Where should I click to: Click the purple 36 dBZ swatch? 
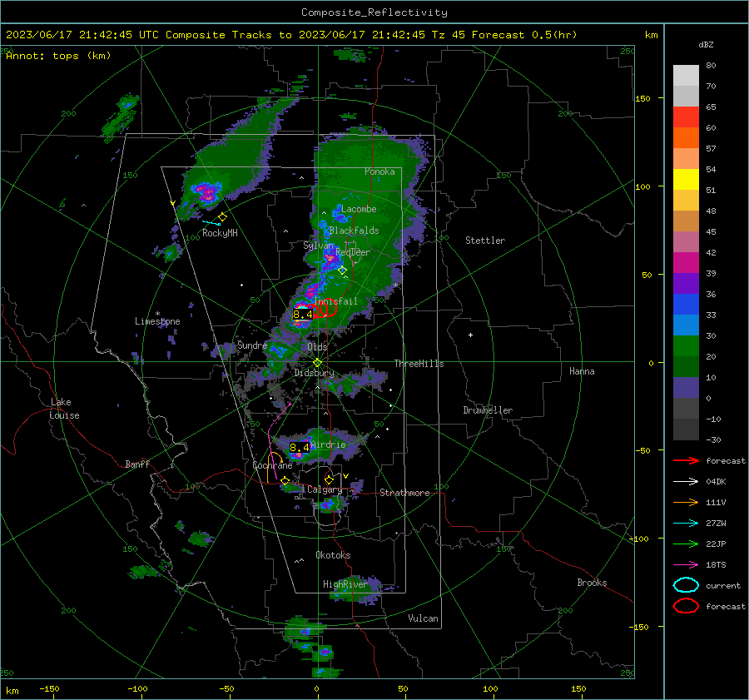point(686,283)
